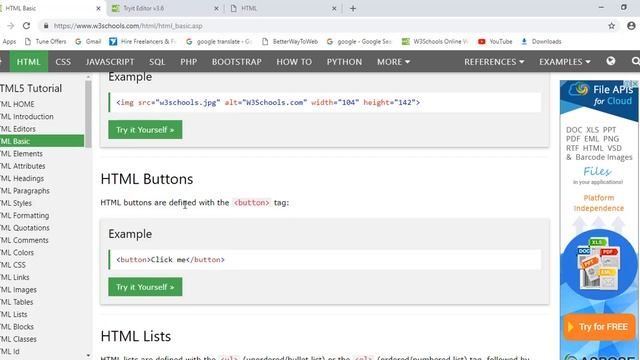640x360 pixels.
Task: Open the google translate bookmark
Action: click(218, 42)
